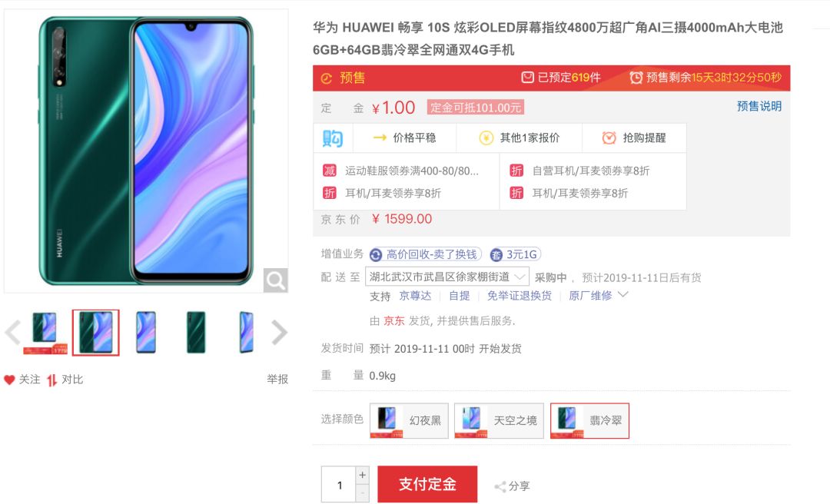Show next thumbnails with right arrow
The height and width of the screenshot is (504, 830).
[x=279, y=333]
